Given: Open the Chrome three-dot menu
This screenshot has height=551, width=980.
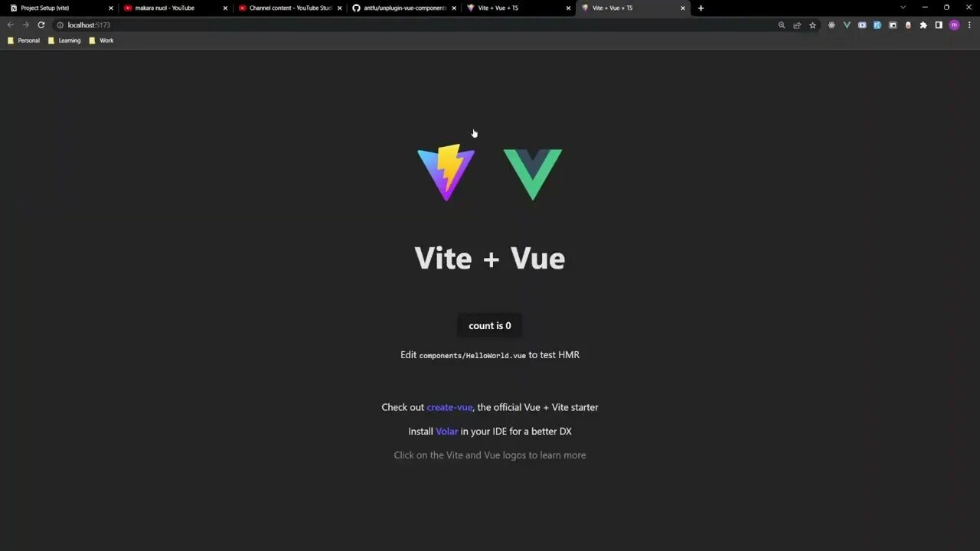Looking at the screenshot, I should click(x=969, y=25).
